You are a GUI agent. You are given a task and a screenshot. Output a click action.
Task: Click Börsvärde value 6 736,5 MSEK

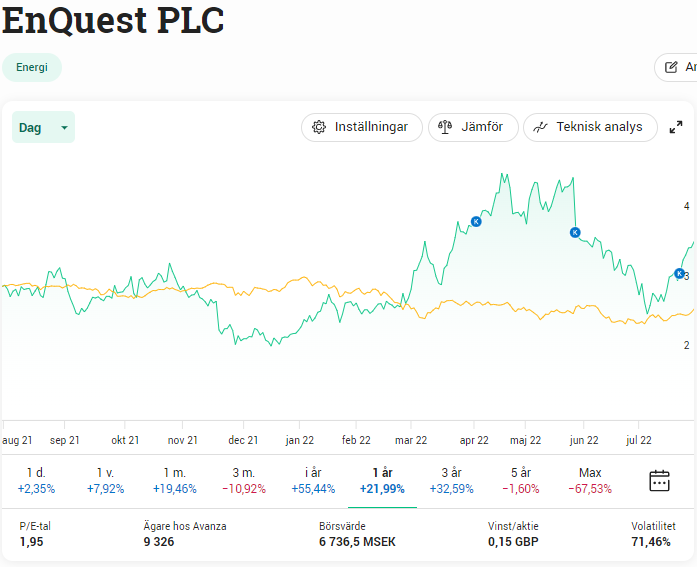tap(357, 542)
